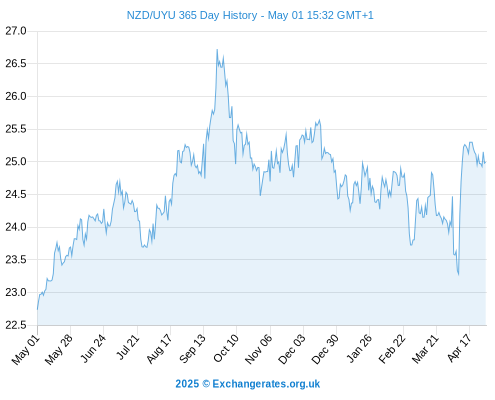Screen dimensions: 495x400
Task: Click the 25.0 y-axis value label
Action: pyautogui.click(x=16, y=162)
